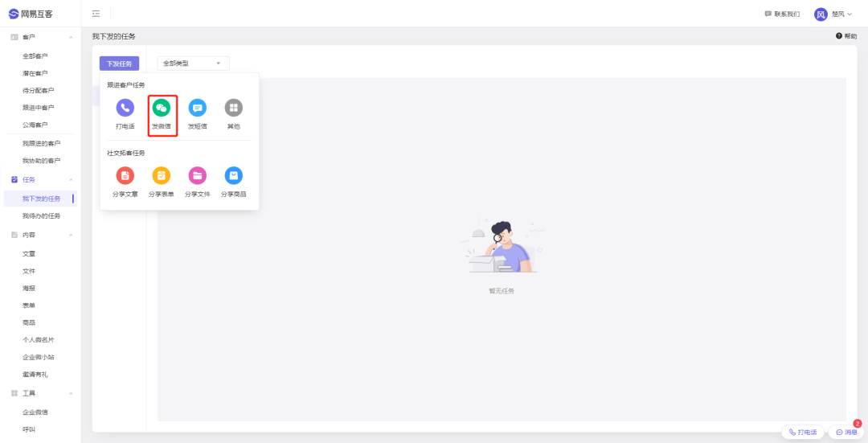868x443 pixels.
Task: Choose the 发微信 WeChat task icon
Action: [x=161, y=108]
